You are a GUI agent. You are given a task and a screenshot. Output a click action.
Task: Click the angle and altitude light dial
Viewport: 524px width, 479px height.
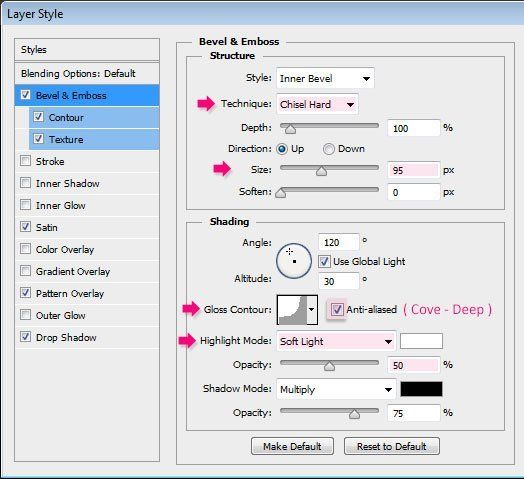(x=294, y=261)
